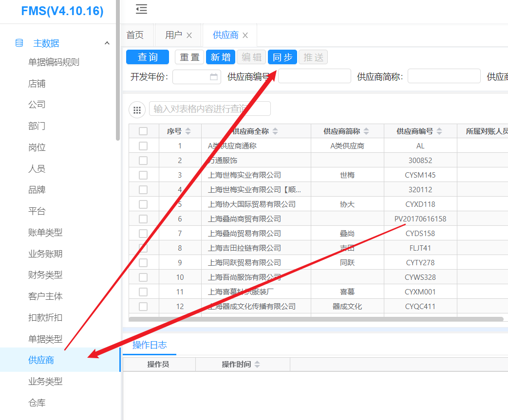The image size is (508, 420).
Task: Close the 供应商 tab
Action: coord(245,36)
